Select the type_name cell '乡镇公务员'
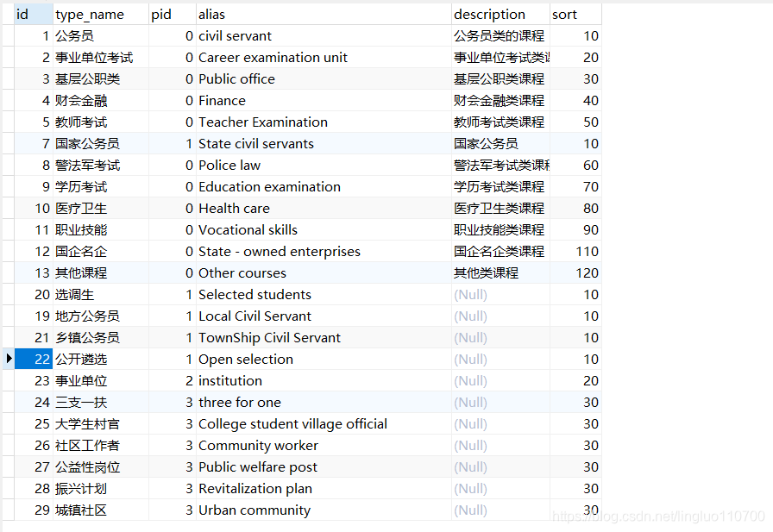 pos(101,337)
